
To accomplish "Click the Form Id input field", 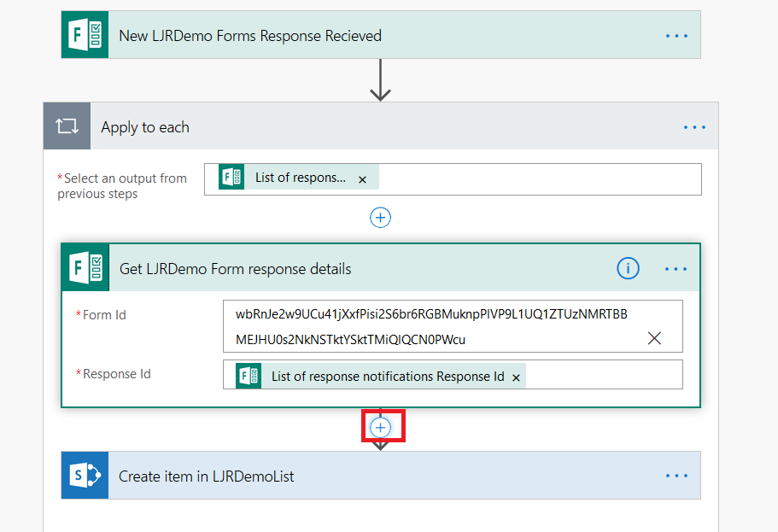I will (x=453, y=326).
